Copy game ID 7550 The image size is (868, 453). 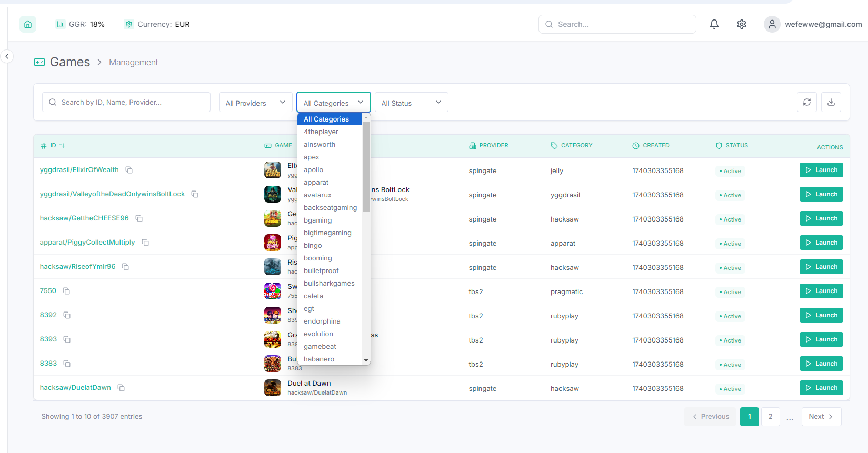[x=66, y=291]
